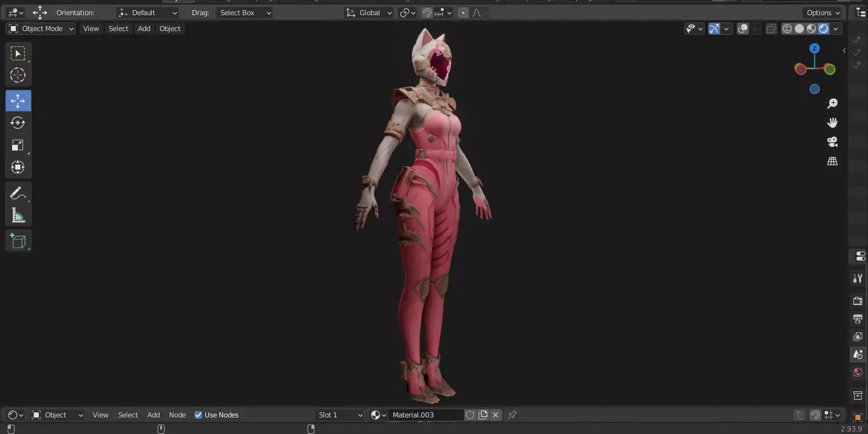Open 3D viewport editor type dropdown
868x434 pixels.
pyautogui.click(x=15, y=13)
